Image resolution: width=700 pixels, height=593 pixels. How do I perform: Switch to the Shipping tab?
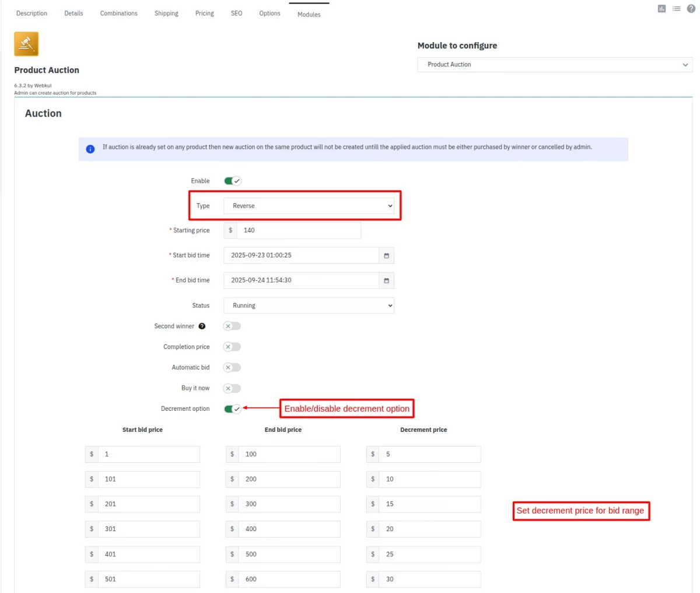pos(166,13)
